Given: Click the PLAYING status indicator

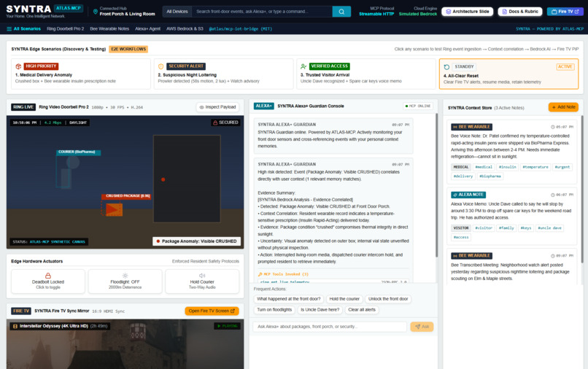Looking at the screenshot, I should [228, 326].
